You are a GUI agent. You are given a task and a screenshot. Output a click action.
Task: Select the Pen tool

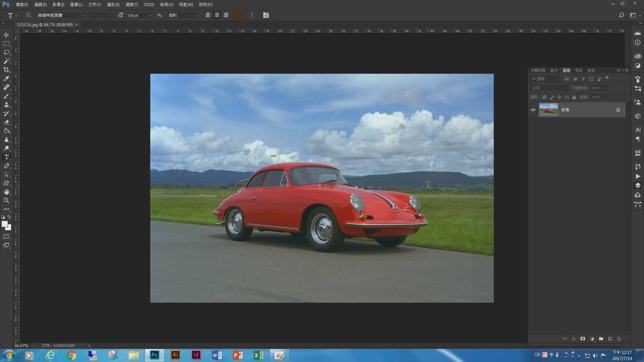point(7,166)
